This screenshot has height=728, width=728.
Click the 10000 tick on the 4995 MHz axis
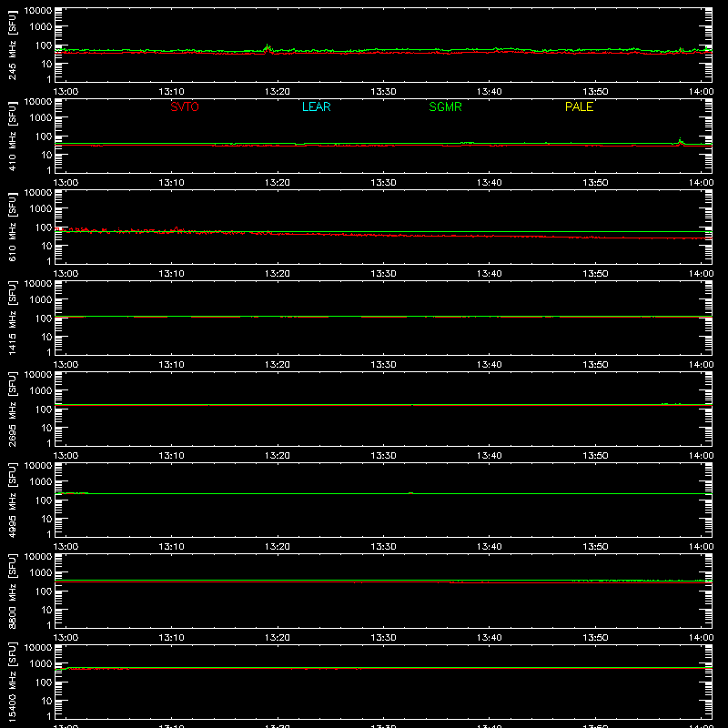coord(38,466)
